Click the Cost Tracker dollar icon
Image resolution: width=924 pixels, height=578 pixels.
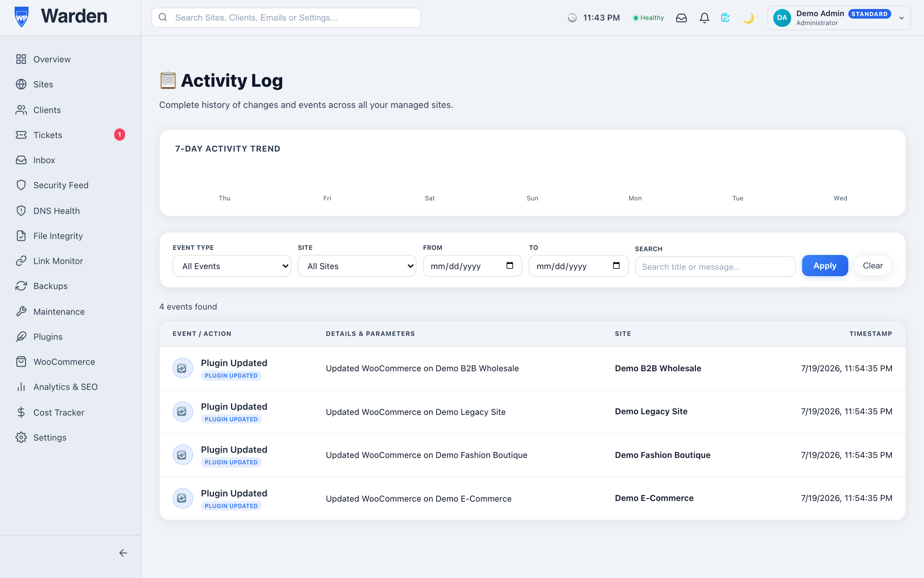pos(21,413)
